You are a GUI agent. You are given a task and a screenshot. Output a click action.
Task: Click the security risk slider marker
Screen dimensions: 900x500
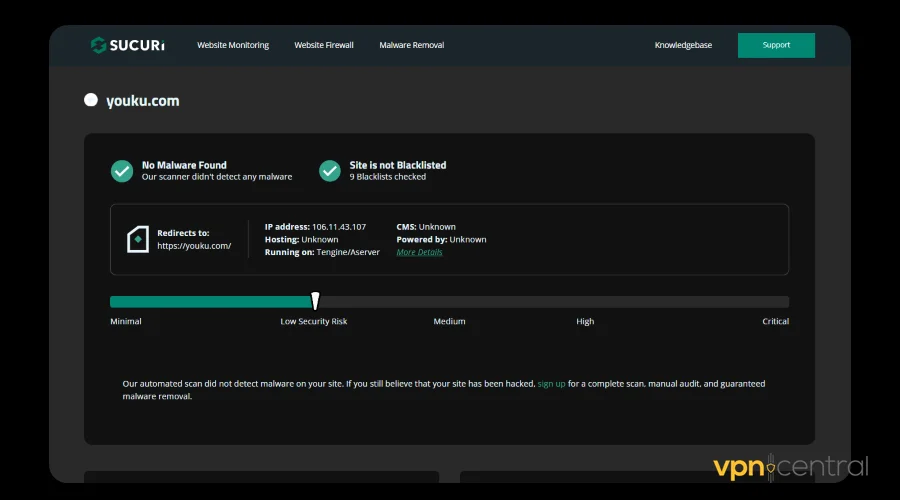(x=315, y=301)
